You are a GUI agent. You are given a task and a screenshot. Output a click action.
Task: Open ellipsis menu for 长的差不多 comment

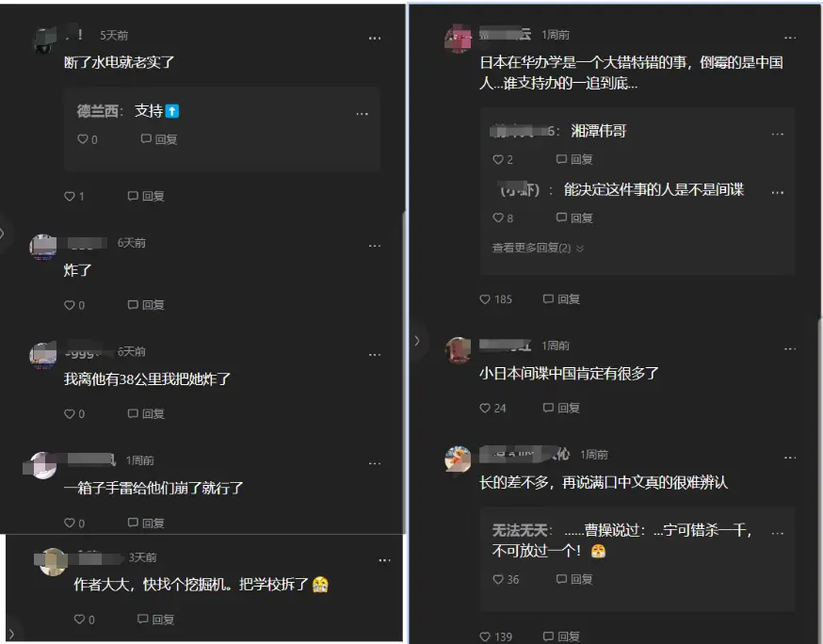(x=790, y=458)
